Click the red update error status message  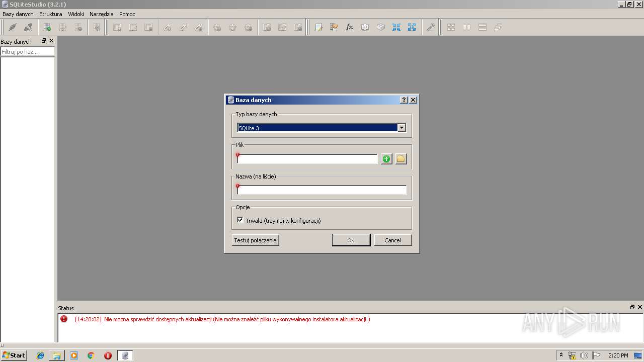[x=222, y=319]
